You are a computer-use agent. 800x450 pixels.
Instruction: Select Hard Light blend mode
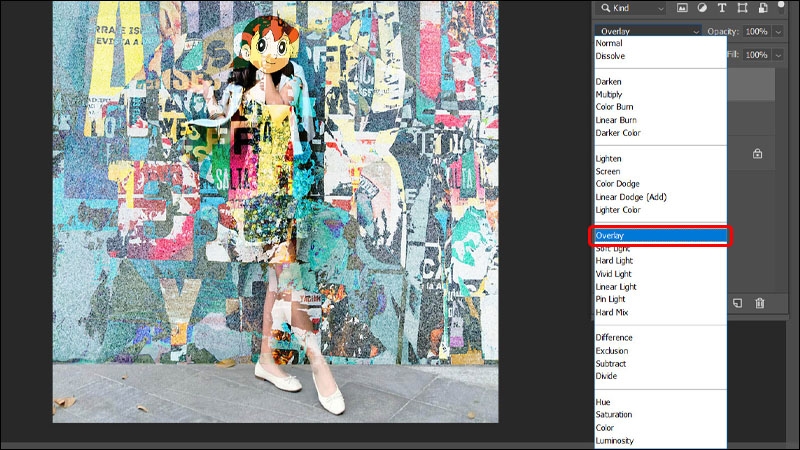614,261
